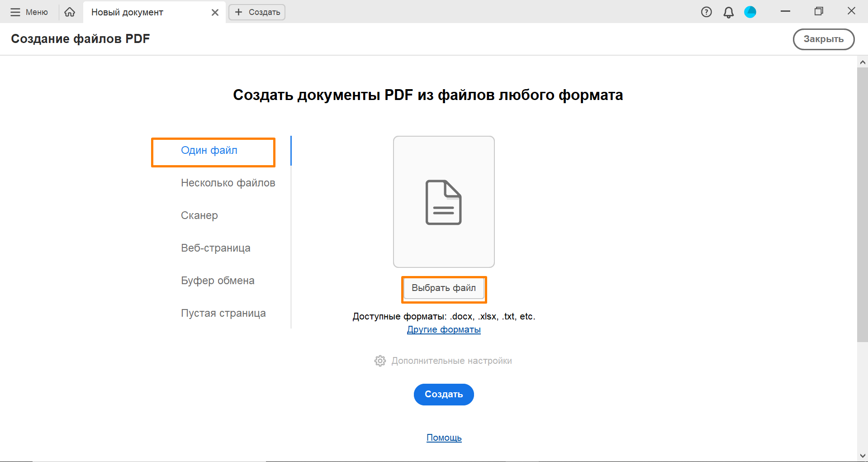Go to the Home screen icon
868x462 pixels.
70,12
